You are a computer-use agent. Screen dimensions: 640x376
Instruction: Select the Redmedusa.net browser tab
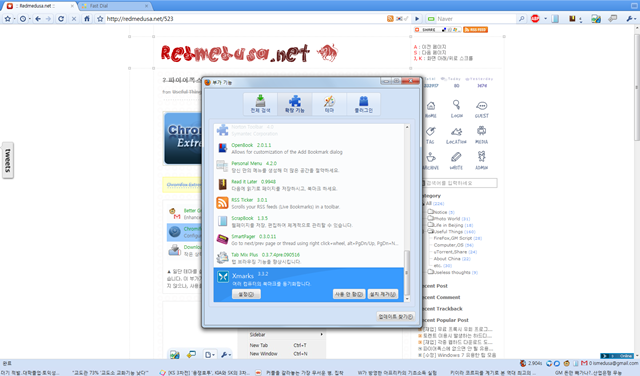coord(41,6)
